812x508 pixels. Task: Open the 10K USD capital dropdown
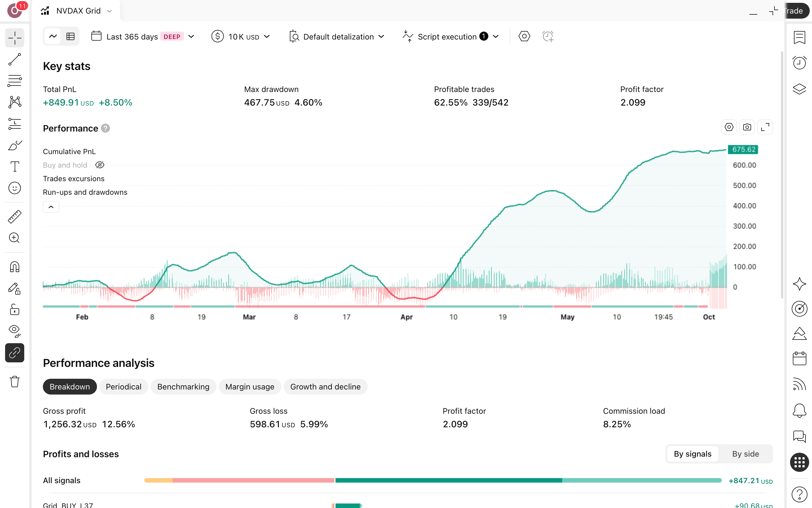[x=240, y=36]
